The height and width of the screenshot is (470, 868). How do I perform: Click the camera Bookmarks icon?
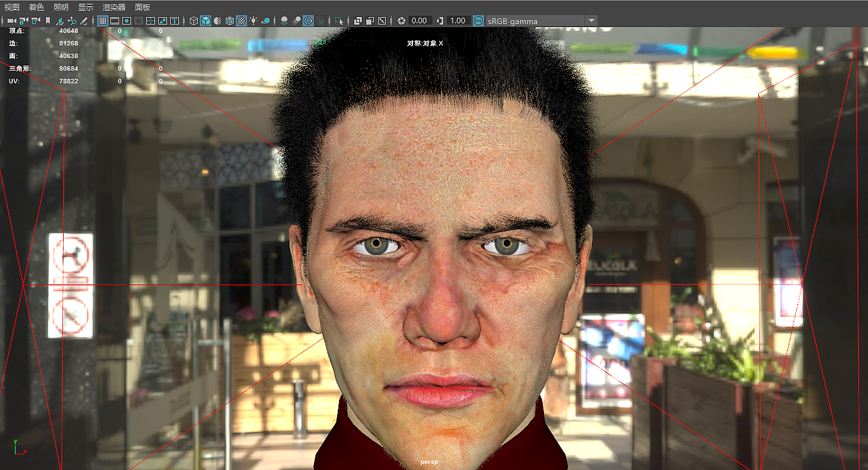[x=47, y=20]
